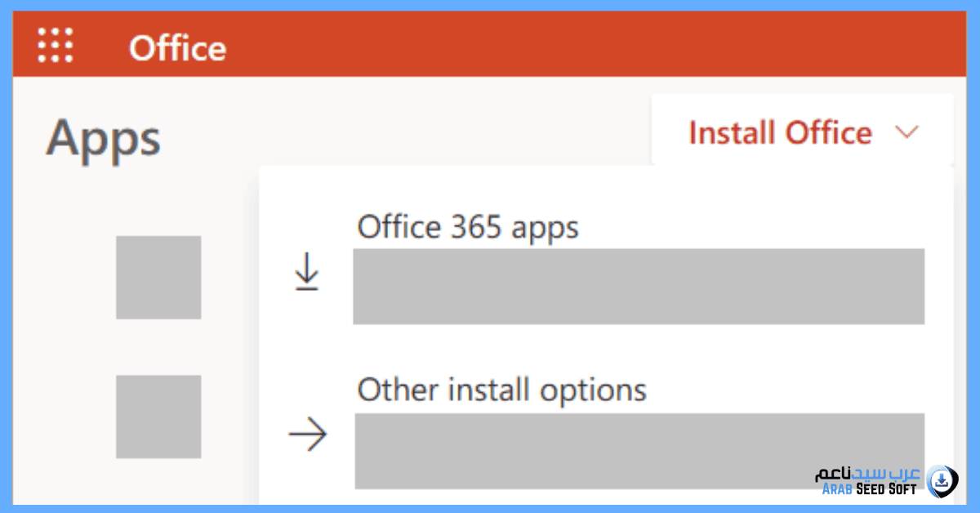Open the upper gray app tile

[x=158, y=277]
